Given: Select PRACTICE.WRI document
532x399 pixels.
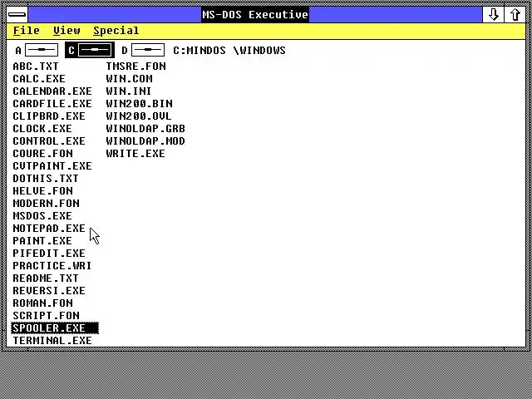Looking at the screenshot, I should click(x=52, y=266).
